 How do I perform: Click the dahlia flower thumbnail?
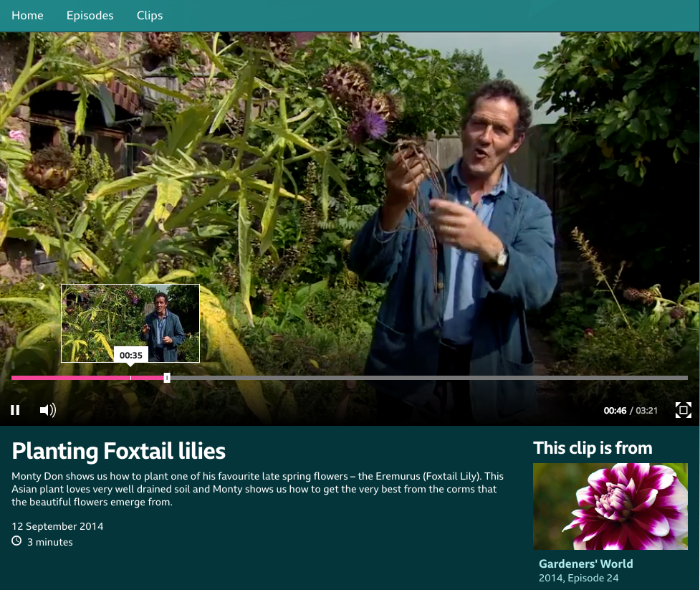(x=610, y=506)
